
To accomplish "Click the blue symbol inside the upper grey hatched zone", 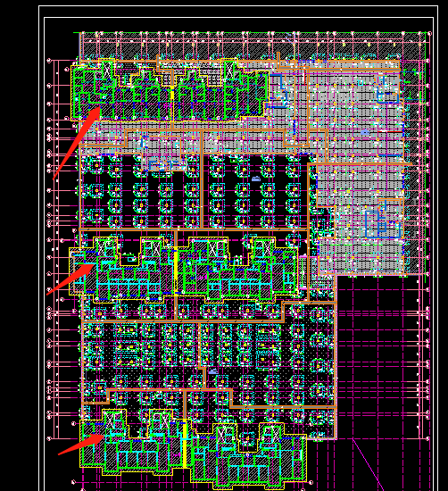I will pyautogui.click(x=365, y=132).
